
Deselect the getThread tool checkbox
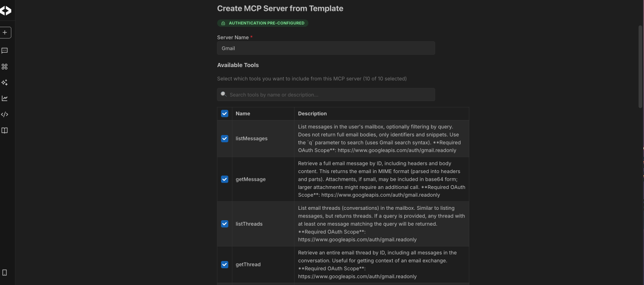click(x=225, y=265)
